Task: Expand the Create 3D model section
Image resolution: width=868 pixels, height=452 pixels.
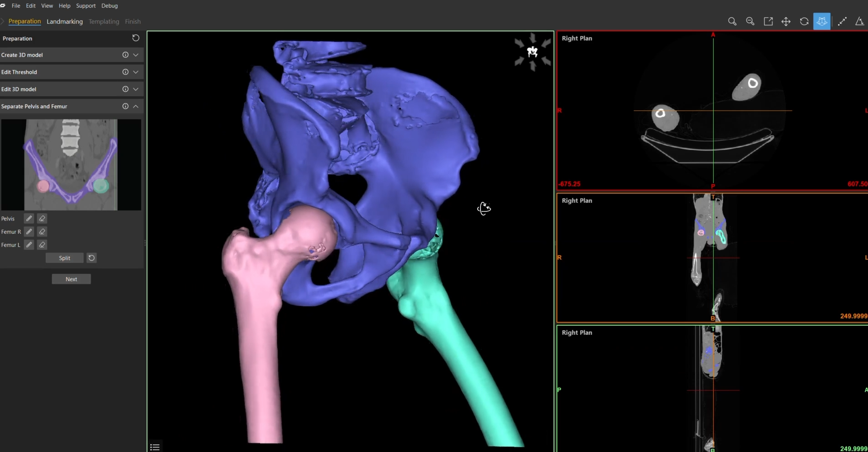Action: coord(136,55)
